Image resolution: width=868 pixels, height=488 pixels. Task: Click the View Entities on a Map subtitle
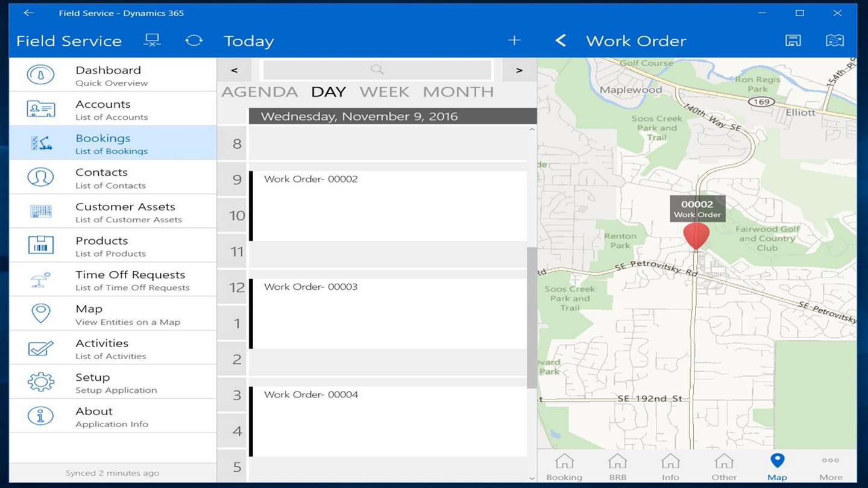pos(128,322)
